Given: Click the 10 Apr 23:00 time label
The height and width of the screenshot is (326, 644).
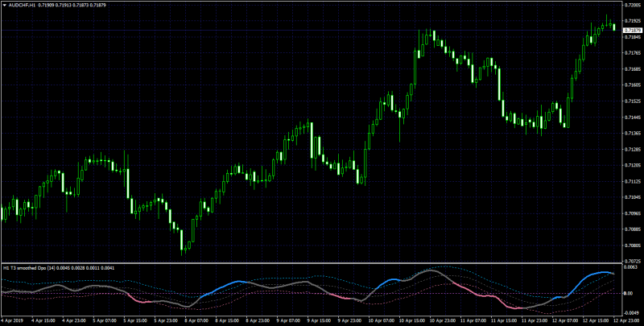Looking at the screenshot, I should 440,319.
